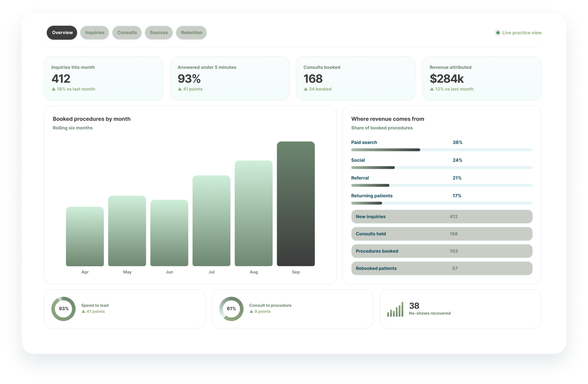The height and width of the screenshot is (384, 588).
Task: Switch to the Overview tab
Action: [x=62, y=32]
